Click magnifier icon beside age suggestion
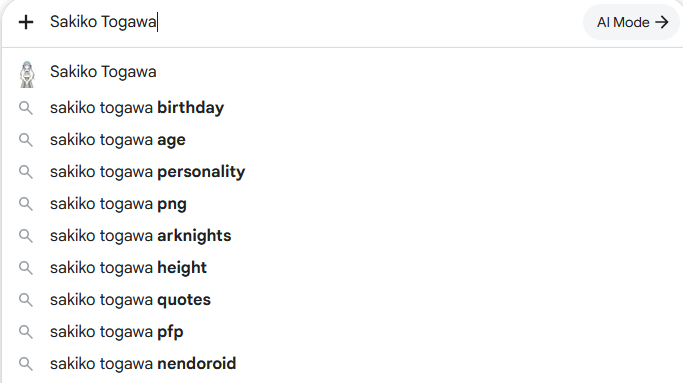Viewport: 683px width, 383px height. 26,140
